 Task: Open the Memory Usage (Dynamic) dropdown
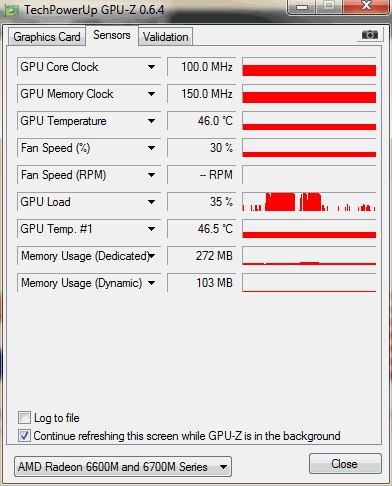tap(151, 283)
